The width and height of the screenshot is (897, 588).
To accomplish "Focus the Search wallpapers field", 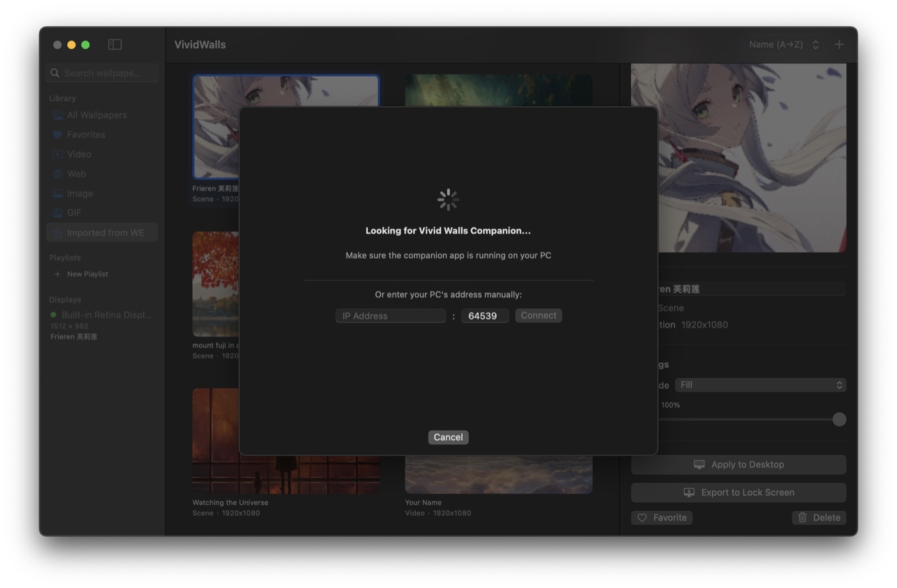I will [x=103, y=73].
